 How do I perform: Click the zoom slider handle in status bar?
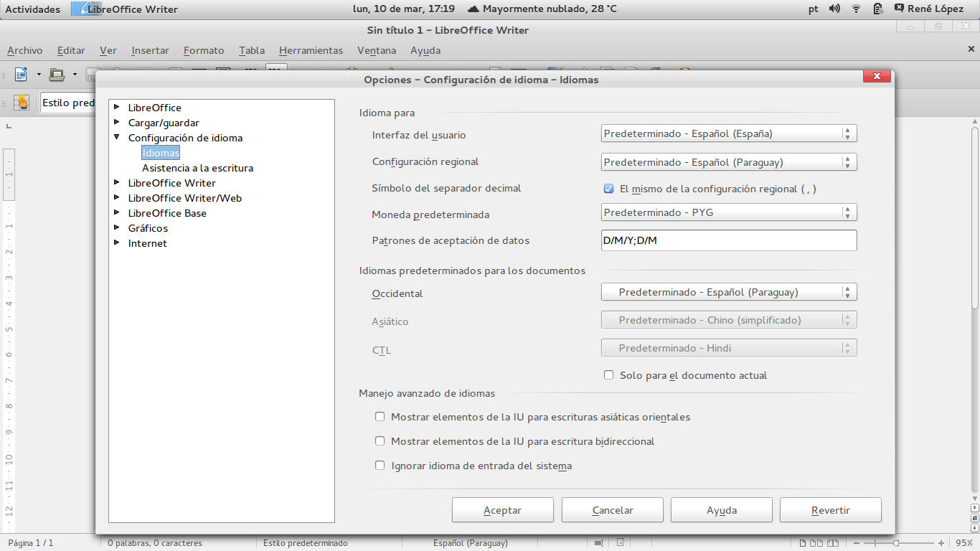pyautogui.click(x=895, y=543)
